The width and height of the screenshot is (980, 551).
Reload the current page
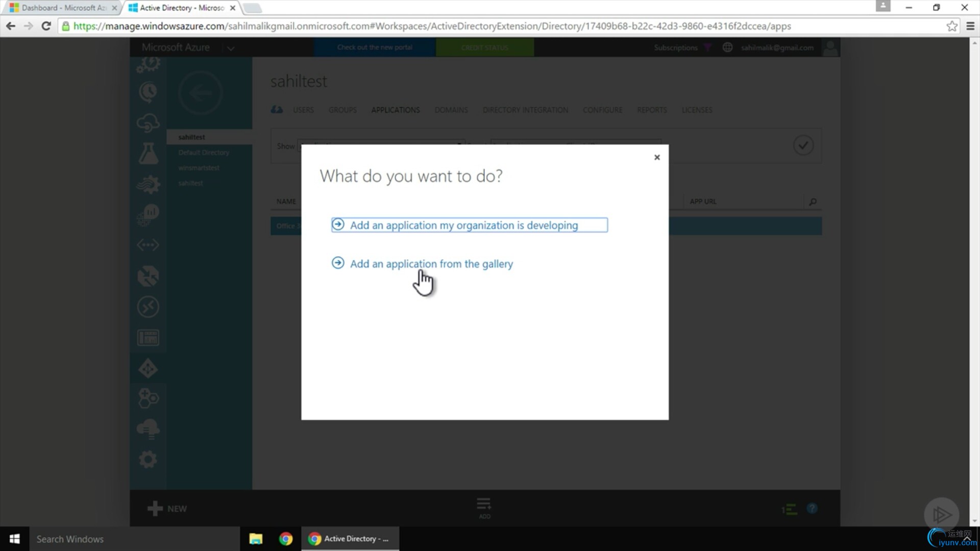click(x=46, y=26)
